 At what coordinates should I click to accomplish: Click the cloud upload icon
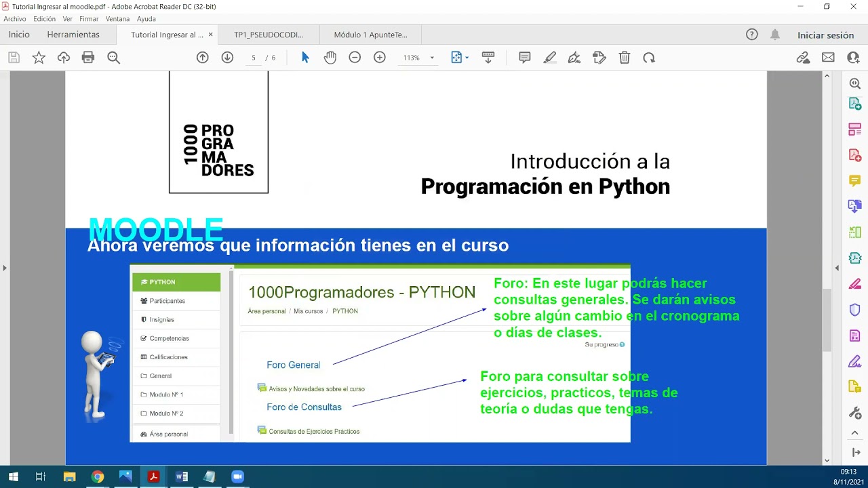pyautogui.click(x=64, y=58)
